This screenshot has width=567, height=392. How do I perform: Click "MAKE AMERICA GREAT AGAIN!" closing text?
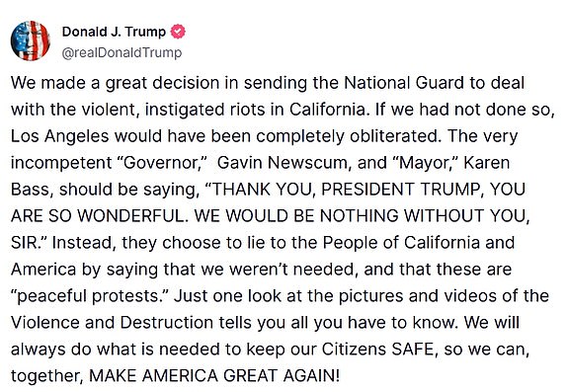coord(214,376)
